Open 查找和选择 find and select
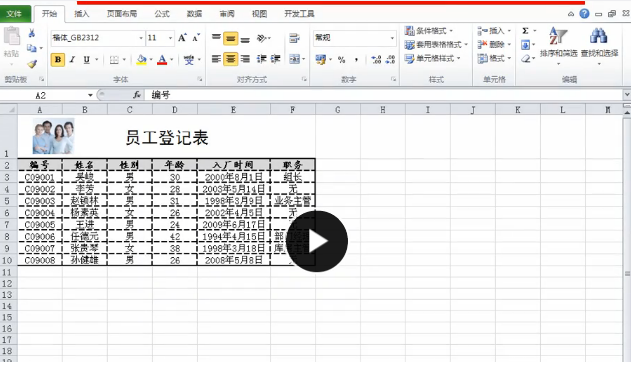Viewport: 631px width, 385px height. [599, 46]
